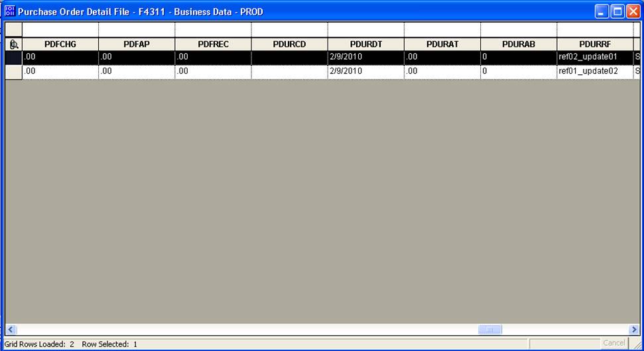Click PDURAB 0 value in ref01_update02 row

point(519,72)
